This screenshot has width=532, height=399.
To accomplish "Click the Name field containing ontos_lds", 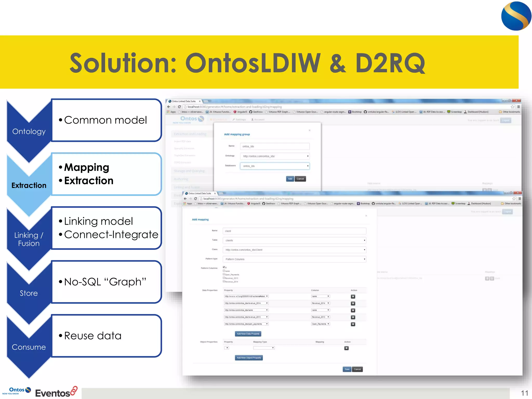I will pyautogui.click(x=275, y=147).
